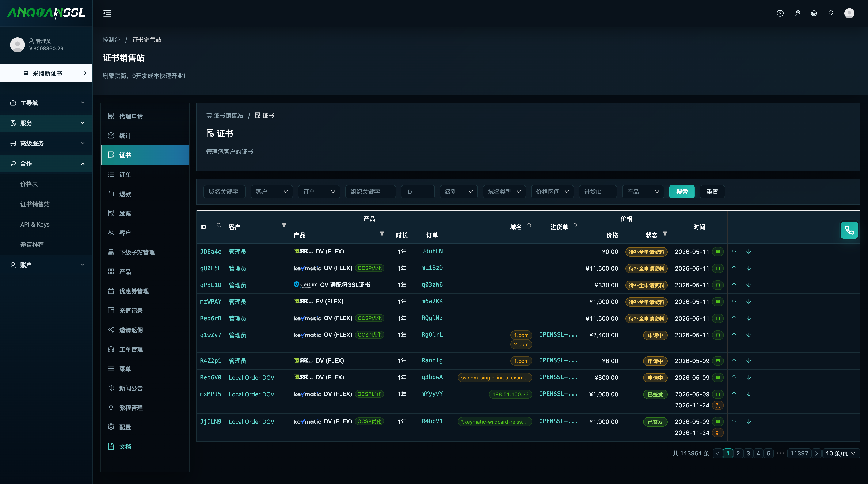Open the 优惠券管理 menu item
The image size is (868, 484).
pos(145,291)
